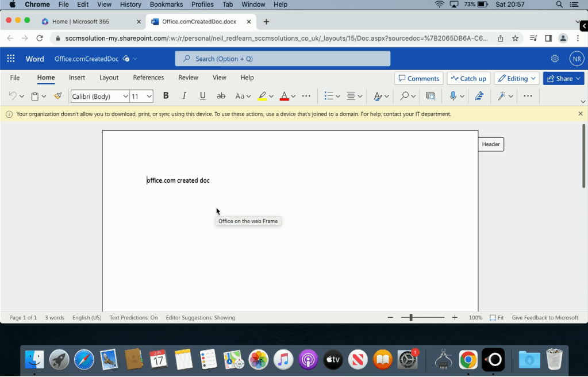The image size is (588, 377).
Task: Expand the font size 11 dropdown
Action: 149,97
